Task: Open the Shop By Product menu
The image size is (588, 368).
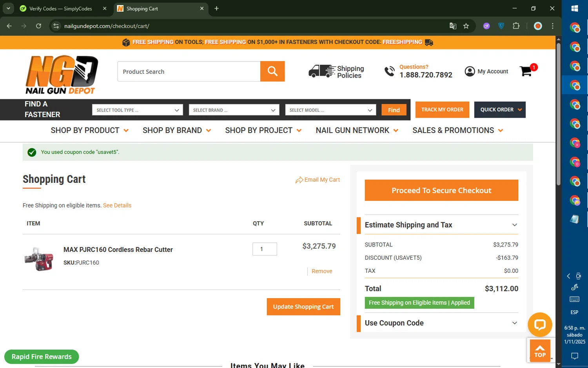Action: 89,130
